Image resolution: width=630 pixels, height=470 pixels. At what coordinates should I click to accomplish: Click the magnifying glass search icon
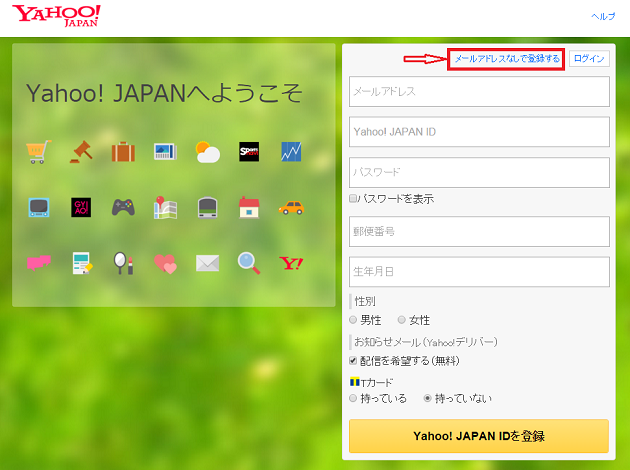point(249,263)
